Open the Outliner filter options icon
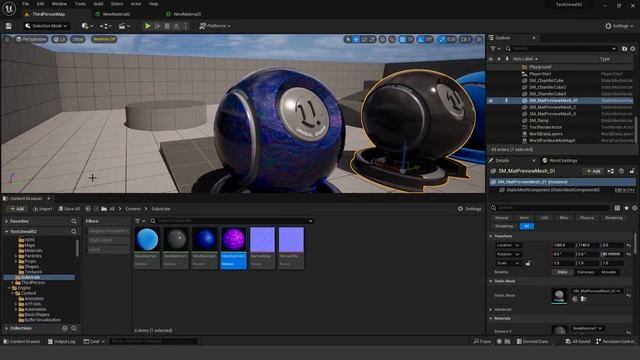Screen dimensions: 640x360 pyautogui.click(x=495, y=49)
